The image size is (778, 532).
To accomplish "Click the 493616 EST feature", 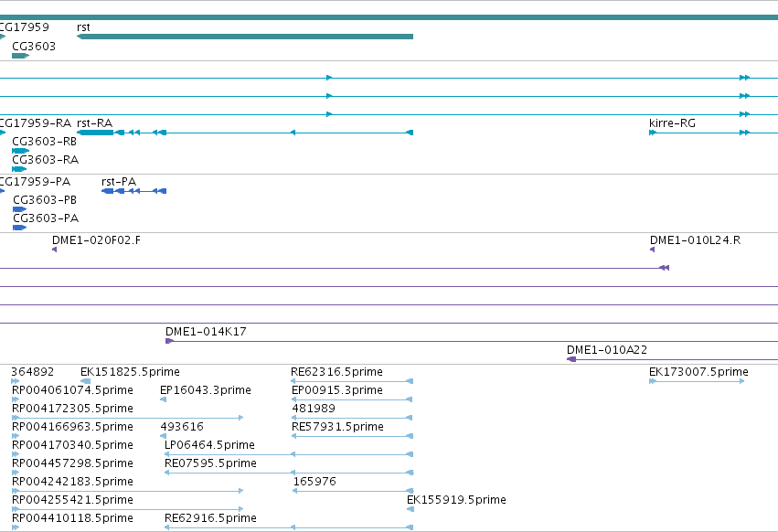I will tap(164, 436).
